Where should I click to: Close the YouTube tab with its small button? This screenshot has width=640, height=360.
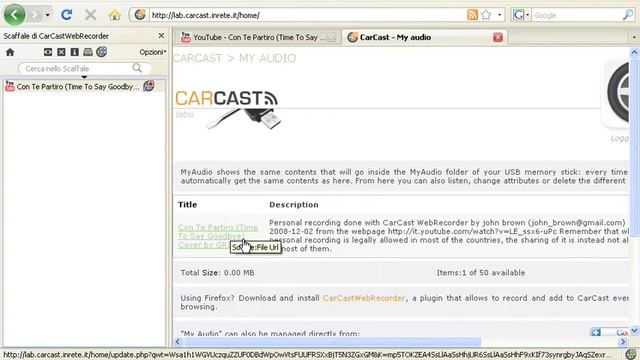(331, 38)
